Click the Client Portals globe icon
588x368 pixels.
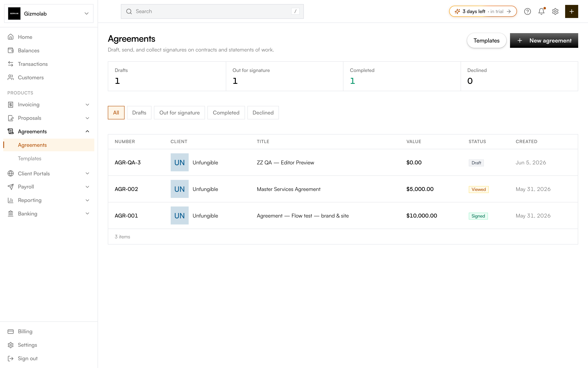[x=11, y=174]
